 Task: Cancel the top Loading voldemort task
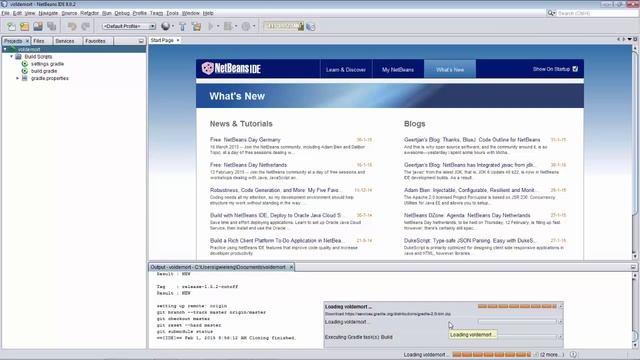coord(561,306)
